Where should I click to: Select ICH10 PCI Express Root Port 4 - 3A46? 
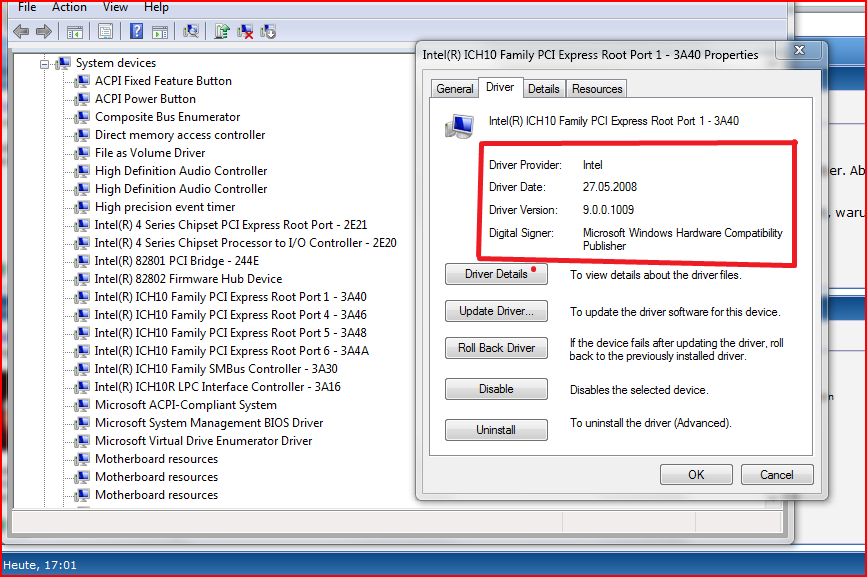click(x=231, y=315)
